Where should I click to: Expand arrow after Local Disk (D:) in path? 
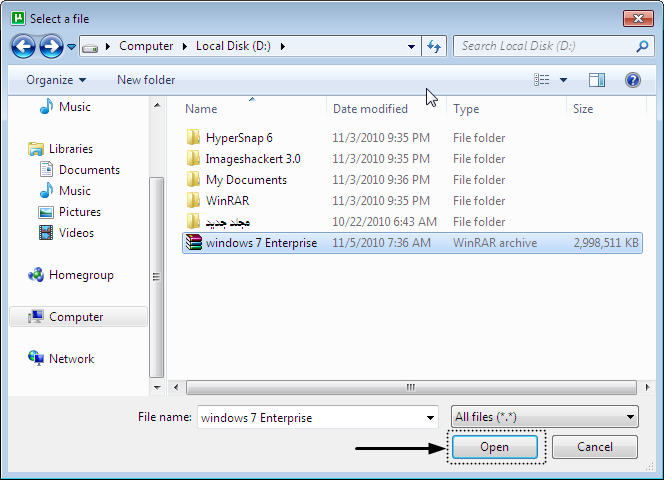pyautogui.click(x=282, y=46)
